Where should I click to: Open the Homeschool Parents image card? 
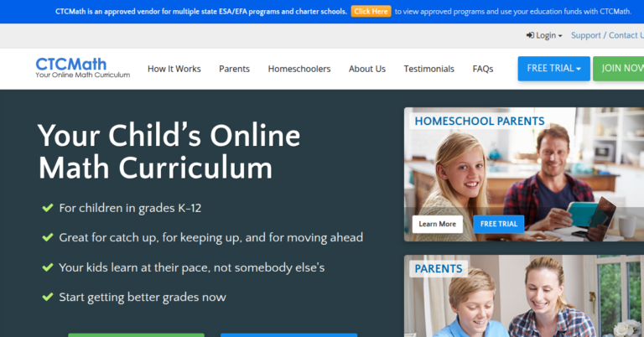coord(524,174)
